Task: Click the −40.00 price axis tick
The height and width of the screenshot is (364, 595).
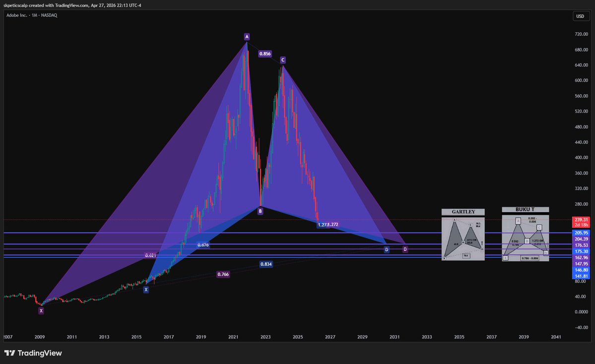Action: (x=581, y=327)
